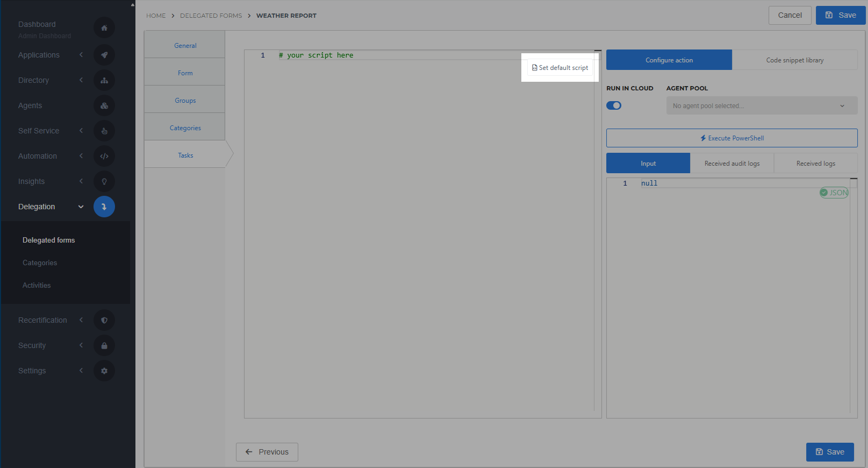
Task: Open the Agent Pool dropdown
Action: click(762, 106)
